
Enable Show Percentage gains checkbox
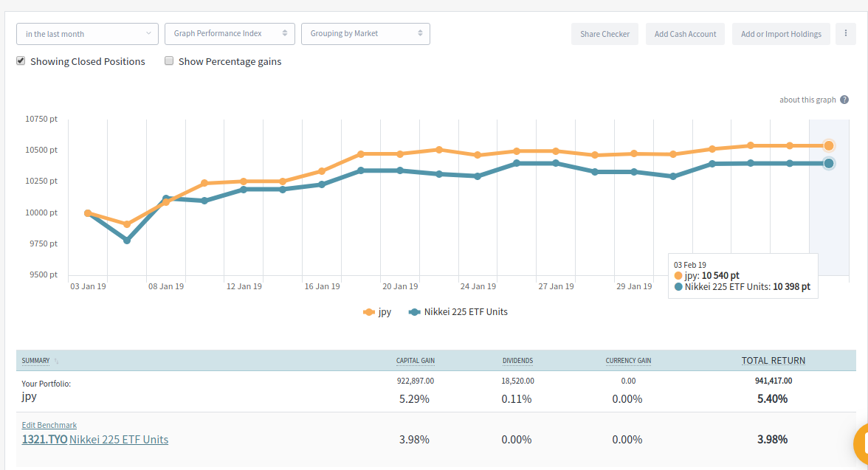169,61
